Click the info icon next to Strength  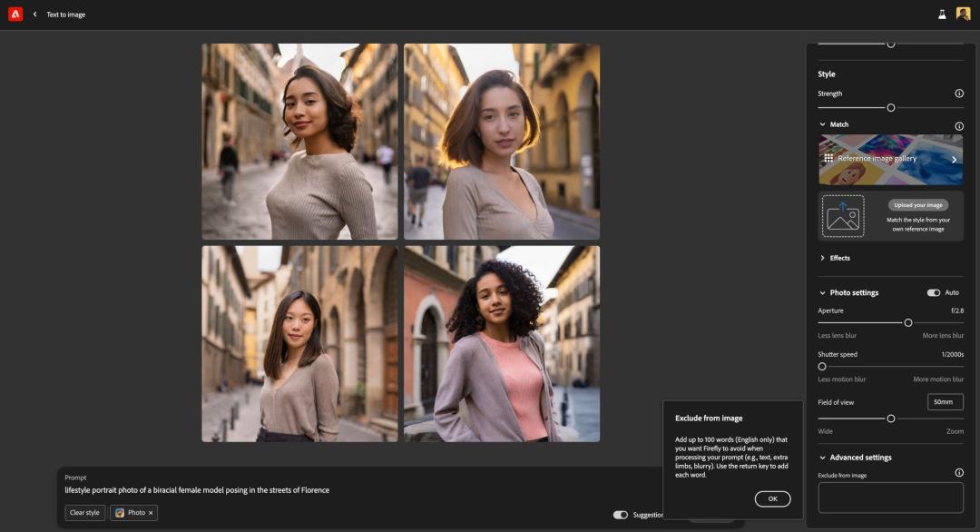pyautogui.click(x=959, y=94)
